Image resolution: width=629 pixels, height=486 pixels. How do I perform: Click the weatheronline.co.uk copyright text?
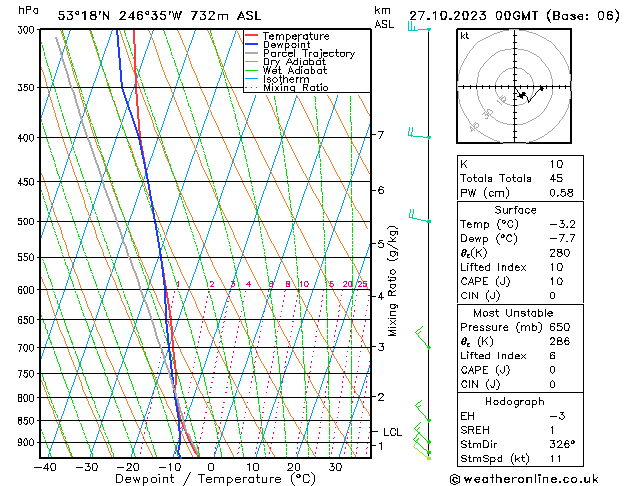pyautogui.click(x=524, y=479)
